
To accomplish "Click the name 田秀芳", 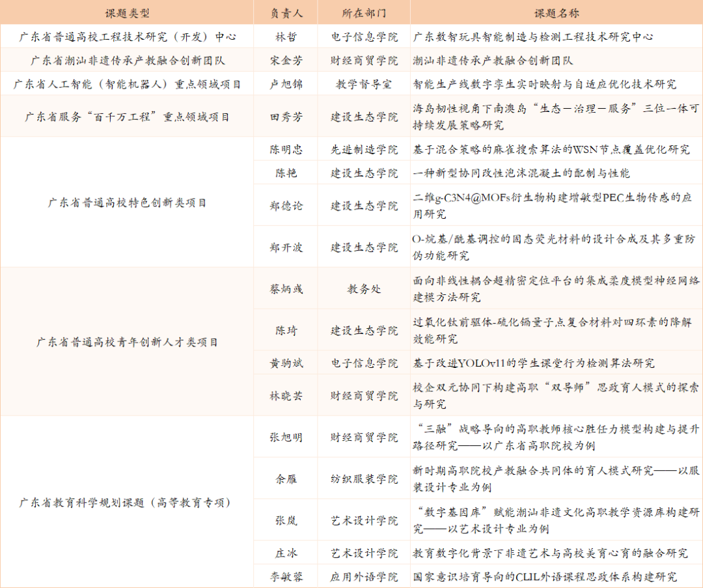I will point(286,117).
